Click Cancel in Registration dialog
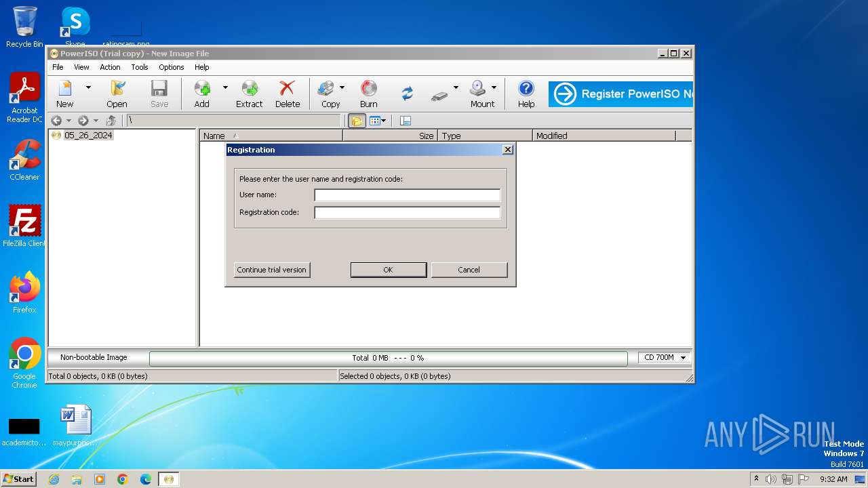 click(x=469, y=270)
